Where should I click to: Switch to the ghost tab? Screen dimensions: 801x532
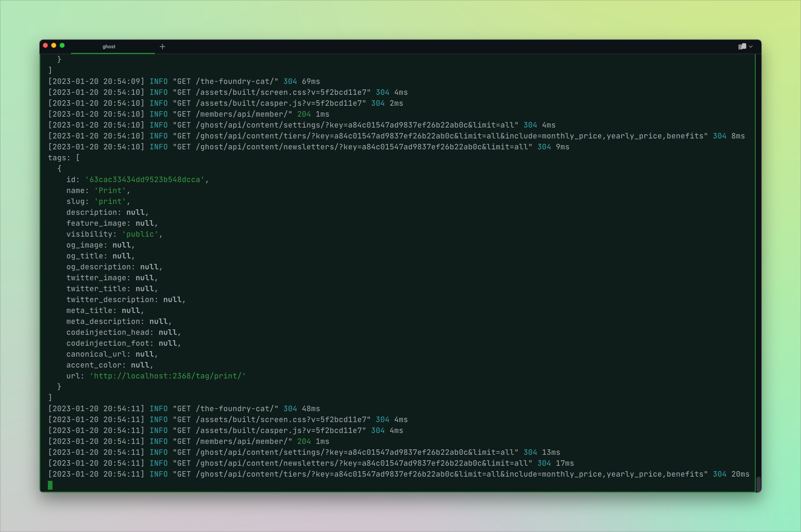(x=108, y=47)
